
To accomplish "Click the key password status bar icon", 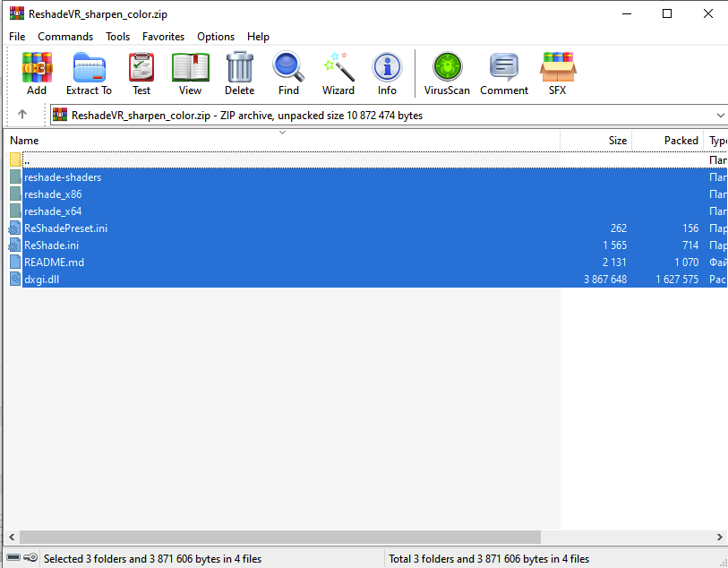I will coord(30,557).
